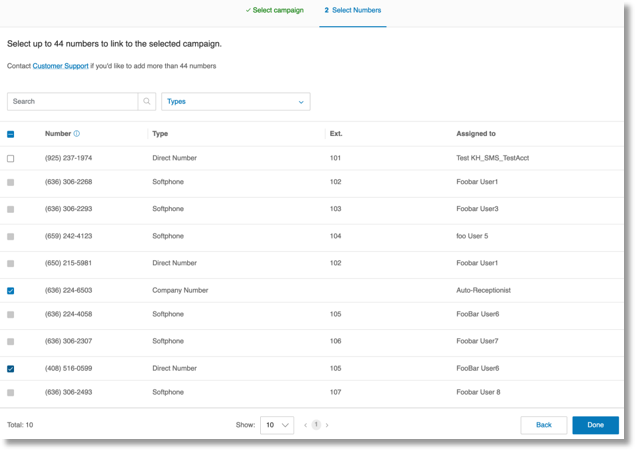The image size is (635, 450).
Task: Switch to Select campaign step
Action: tap(275, 10)
